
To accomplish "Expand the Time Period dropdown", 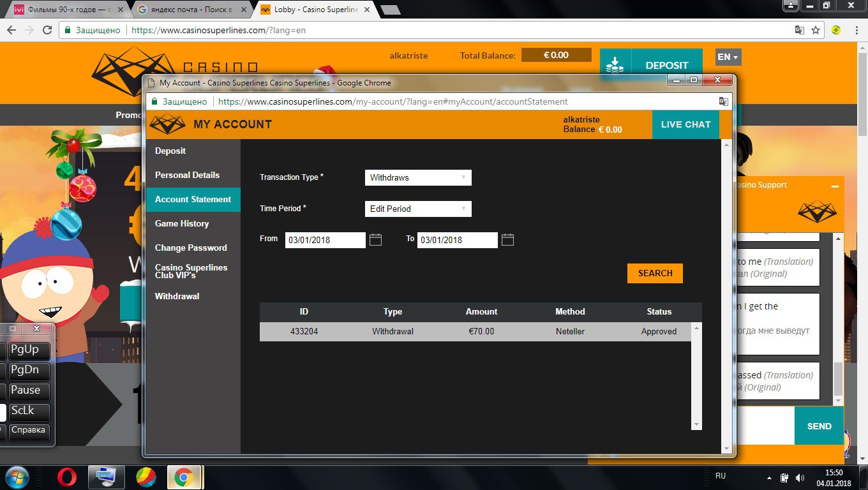I will [x=418, y=209].
